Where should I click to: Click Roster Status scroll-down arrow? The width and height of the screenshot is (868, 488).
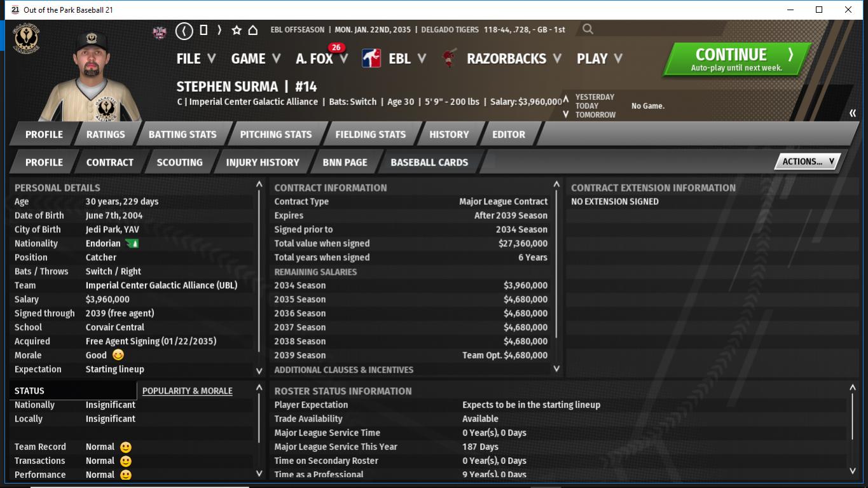(x=853, y=471)
